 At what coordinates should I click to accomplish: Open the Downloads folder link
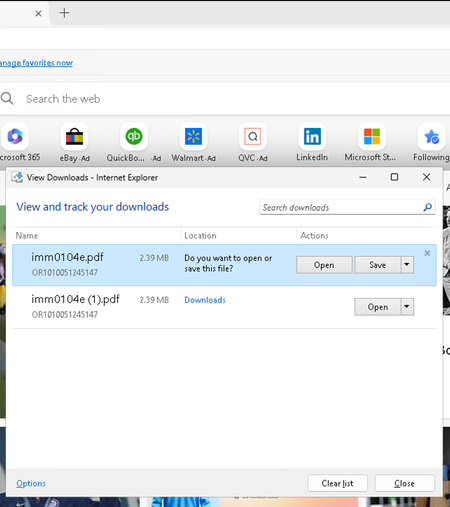point(205,300)
